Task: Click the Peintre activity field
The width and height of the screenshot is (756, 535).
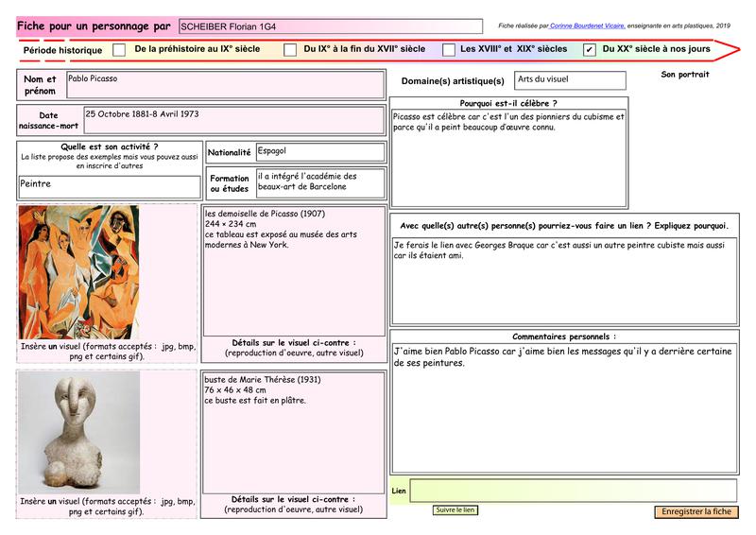Action: coord(110,186)
